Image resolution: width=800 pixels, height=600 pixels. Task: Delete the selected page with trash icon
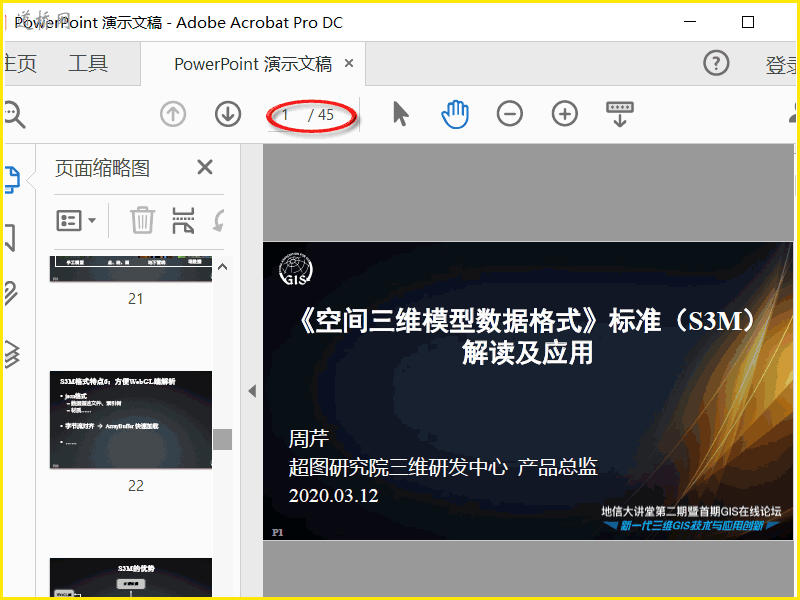(x=142, y=220)
